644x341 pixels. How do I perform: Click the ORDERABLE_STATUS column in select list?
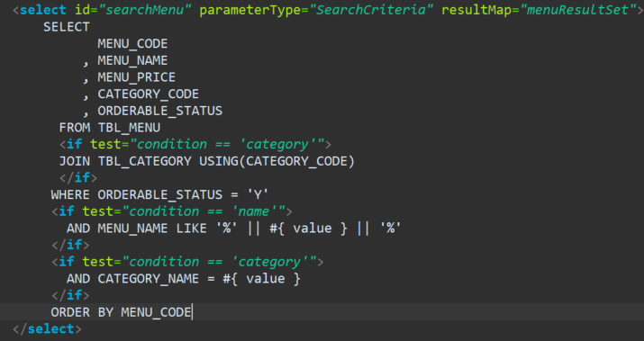point(160,111)
